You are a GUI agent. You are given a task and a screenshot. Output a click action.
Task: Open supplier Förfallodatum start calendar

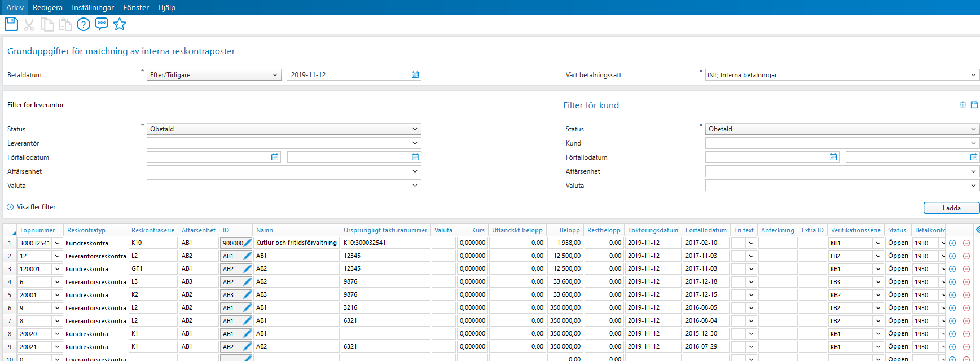click(x=275, y=157)
